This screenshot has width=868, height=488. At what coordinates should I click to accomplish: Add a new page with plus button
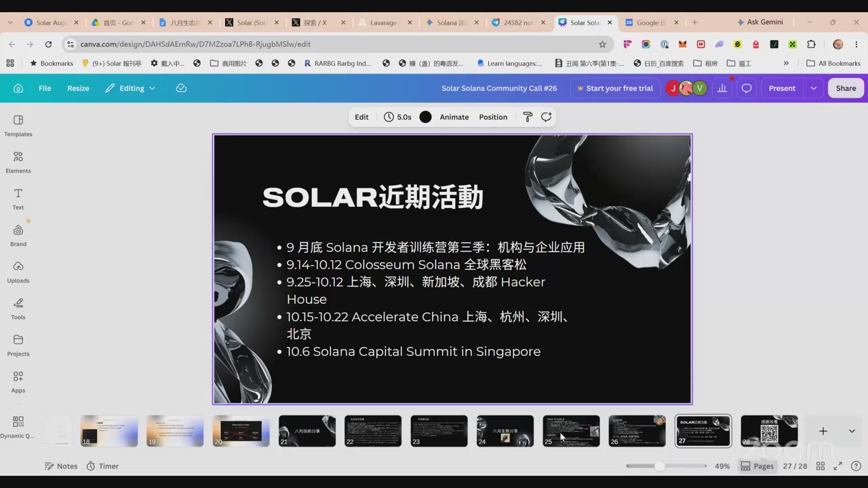coord(823,431)
